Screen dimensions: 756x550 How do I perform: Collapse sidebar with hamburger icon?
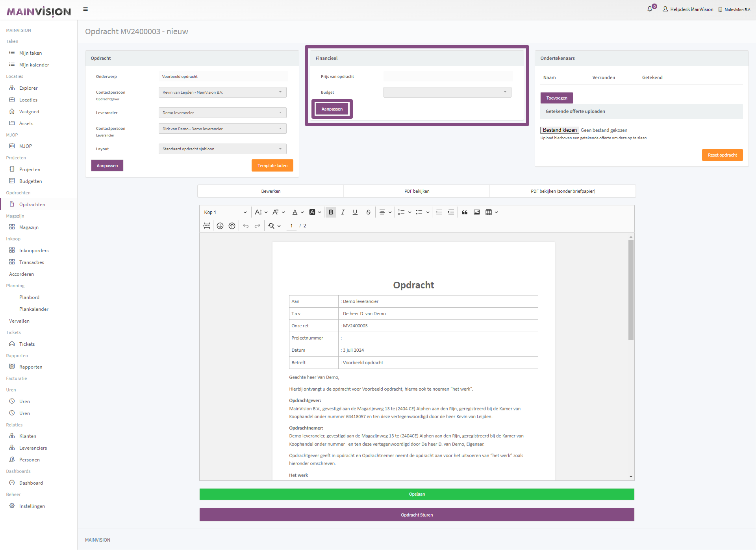[x=85, y=9]
